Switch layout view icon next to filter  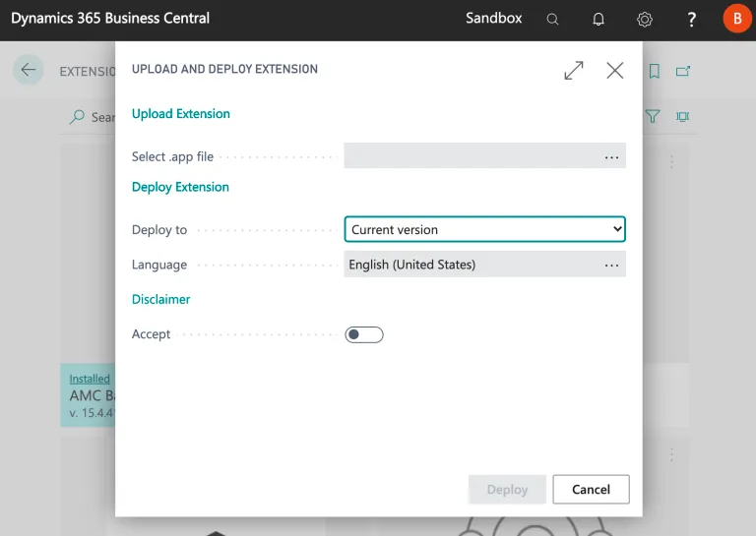(x=682, y=116)
